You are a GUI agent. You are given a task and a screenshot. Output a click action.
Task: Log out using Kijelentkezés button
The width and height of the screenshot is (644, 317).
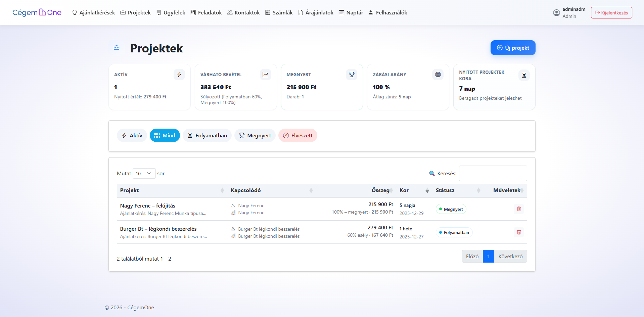pos(611,13)
